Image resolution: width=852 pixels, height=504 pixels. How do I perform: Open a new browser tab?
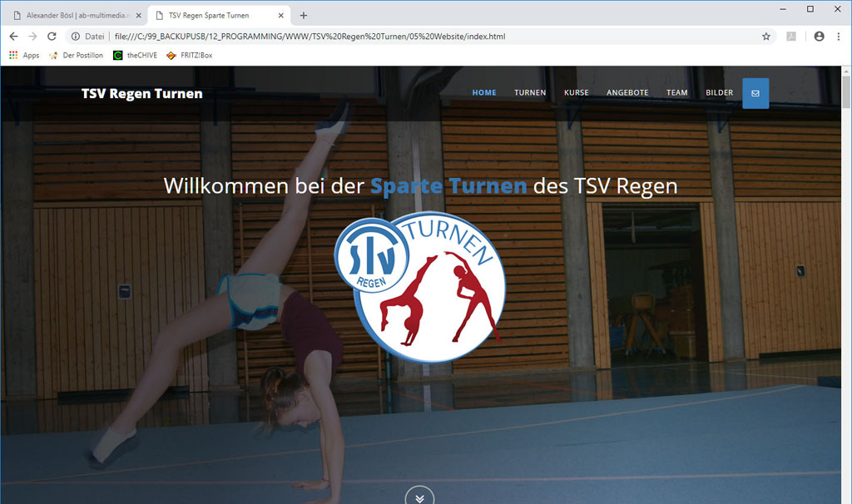(x=304, y=16)
